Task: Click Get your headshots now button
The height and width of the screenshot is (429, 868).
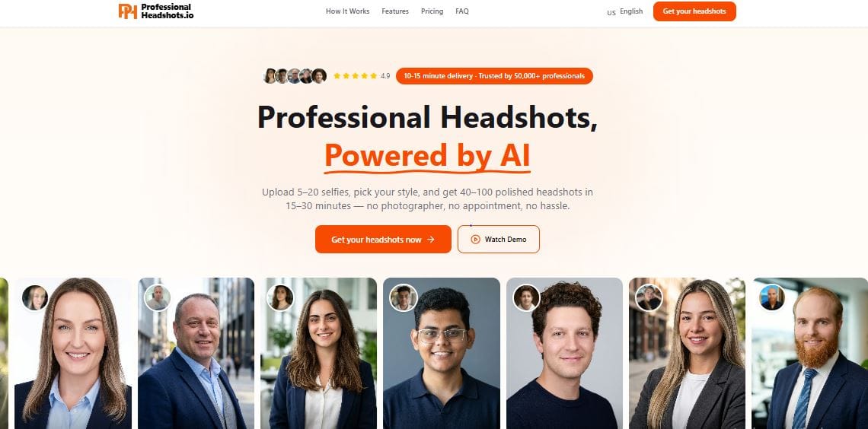Action: 383,240
